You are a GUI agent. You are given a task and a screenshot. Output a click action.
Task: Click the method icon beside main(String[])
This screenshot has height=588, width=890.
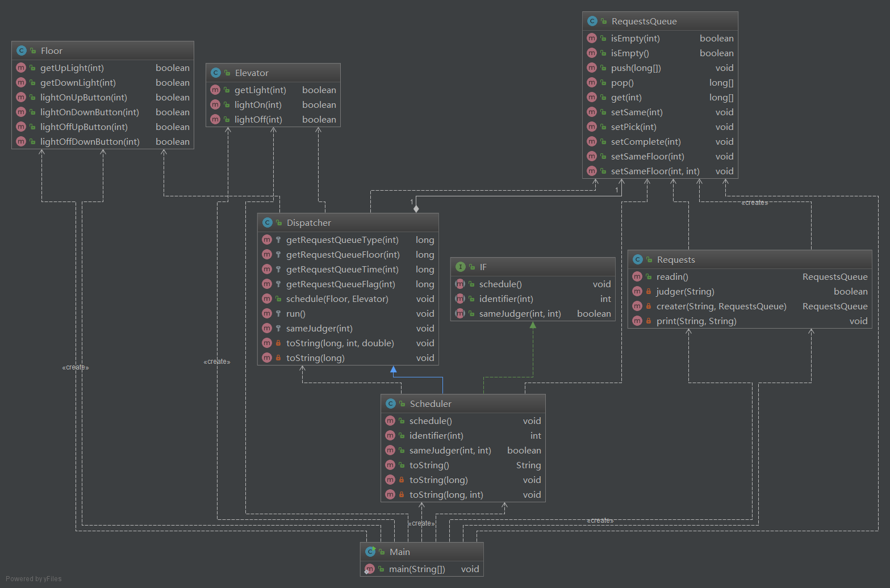tap(370, 569)
